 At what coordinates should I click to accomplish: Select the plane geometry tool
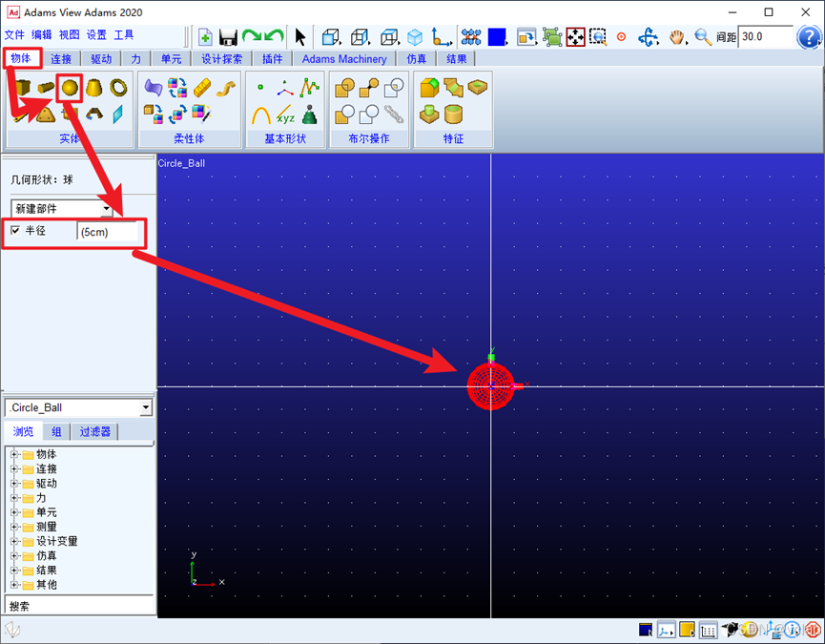(x=118, y=114)
